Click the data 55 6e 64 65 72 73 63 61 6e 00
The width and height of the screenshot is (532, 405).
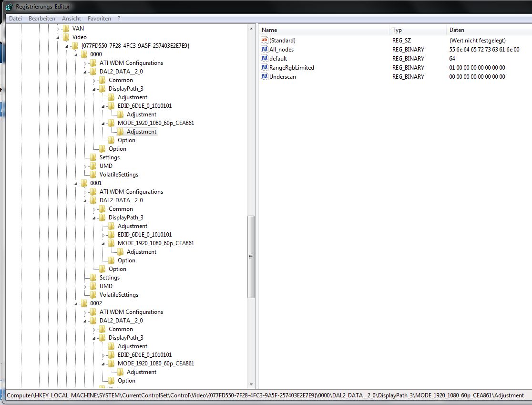click(484, 50)
